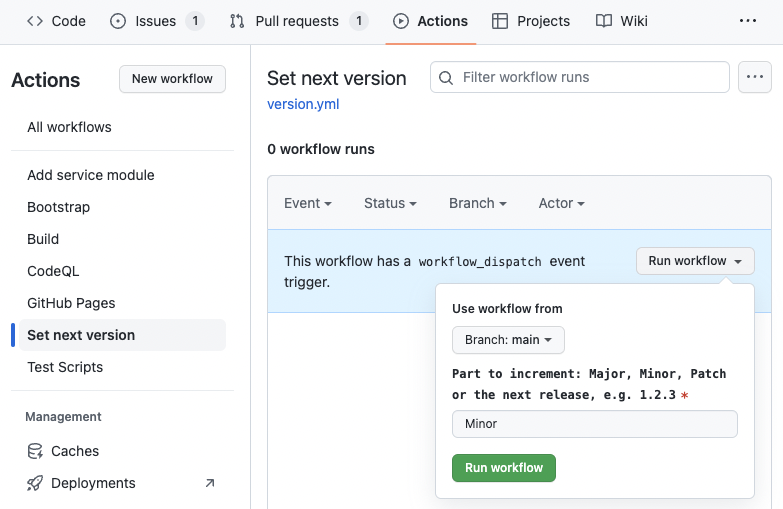Open workflow options ellipsis menu
Screen dimensions: 783x509
pyautogui.click(x=755, y=77)
